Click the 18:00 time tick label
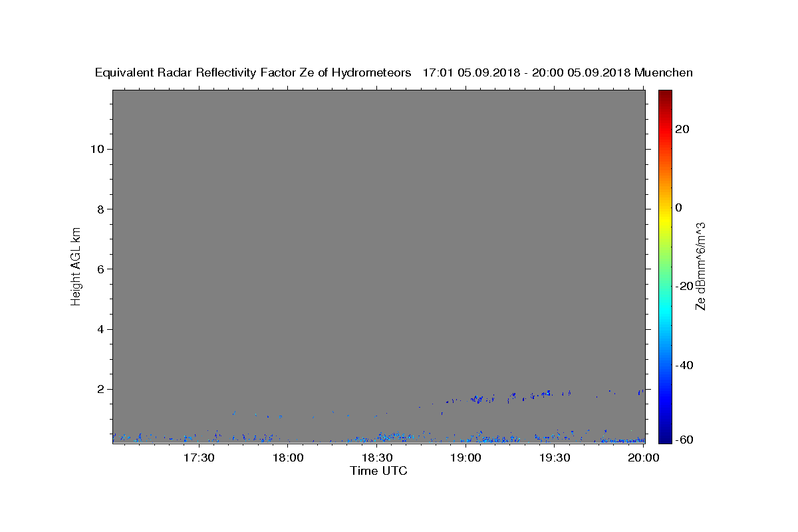 pos(288,458)
